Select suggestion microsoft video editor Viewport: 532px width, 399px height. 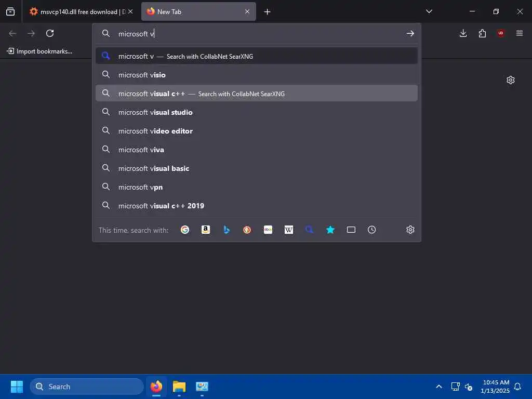coord(257,130)
